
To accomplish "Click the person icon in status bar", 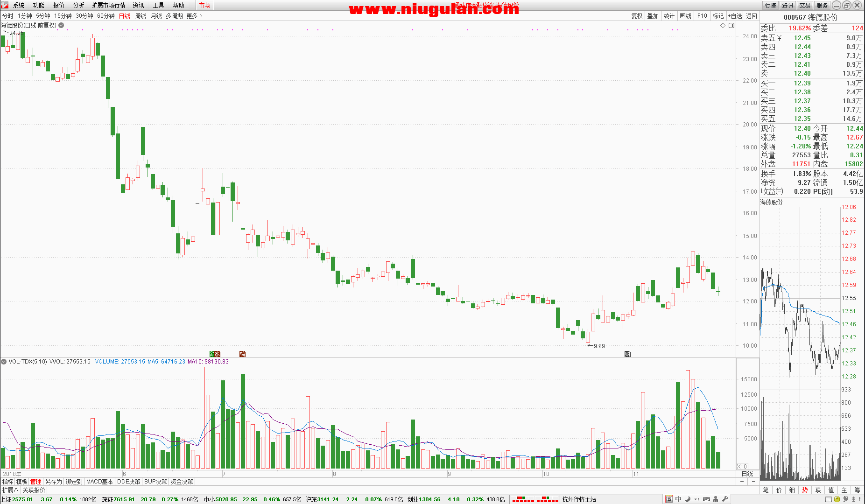I will tap(716, 499).
